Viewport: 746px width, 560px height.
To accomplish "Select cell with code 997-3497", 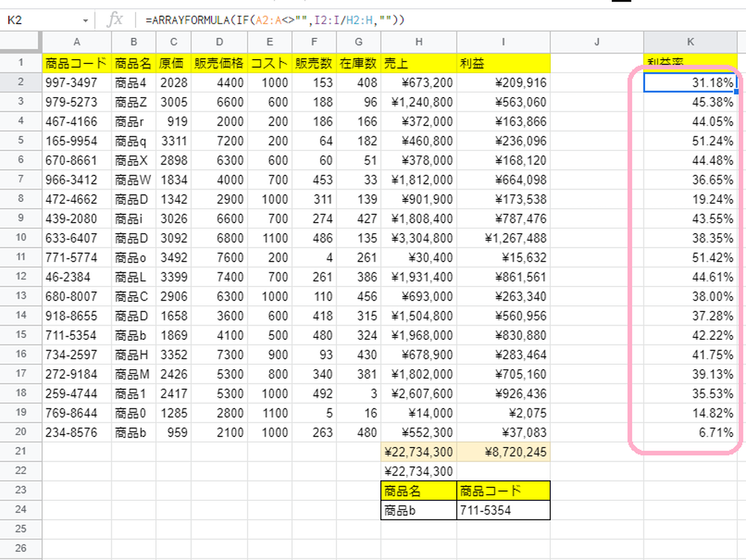I will pyautogui.click(x=77, y=83).
